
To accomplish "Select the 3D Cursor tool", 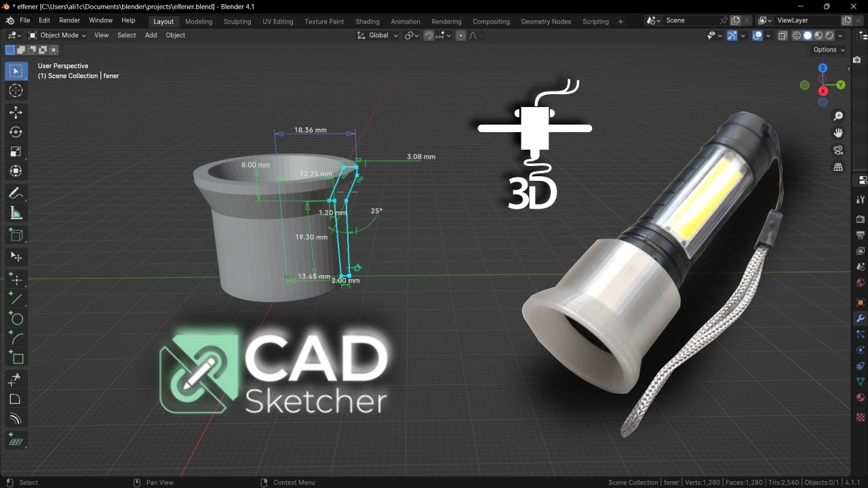I will [16, 91].
